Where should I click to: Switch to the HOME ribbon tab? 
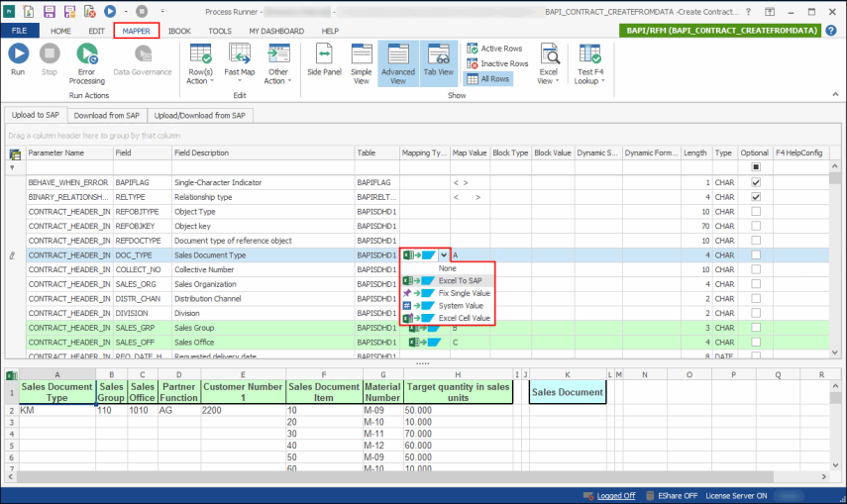[x=60, y=32]
